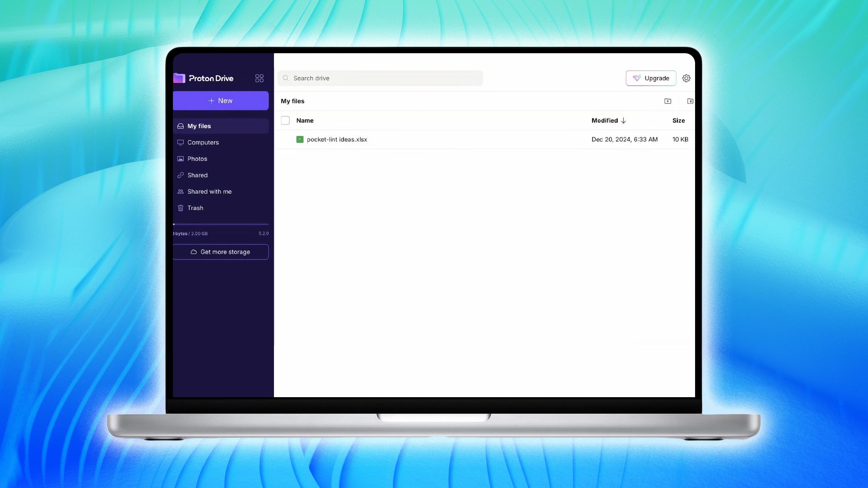The height and width of the screenshot is (488, 868).
Task: Toggle the file checkbox for pocket-lint ideas.xlsx
Action: 285,139
